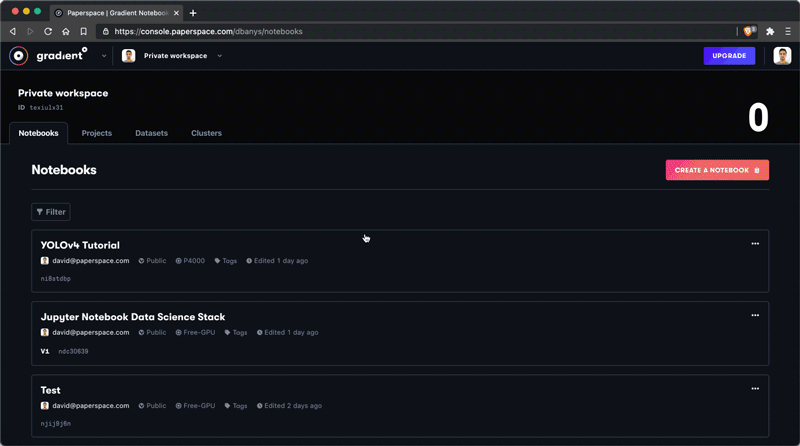The height and width of the screenshot is (446, 800).
Task: Click the Gradient logo icon
Action: 18,56
